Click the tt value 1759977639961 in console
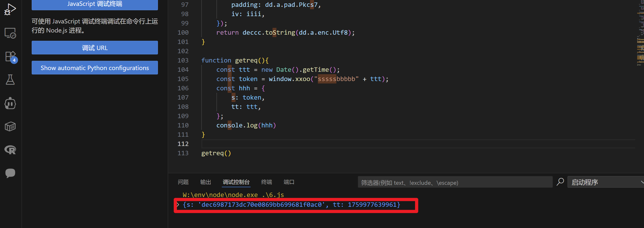This screenshot has width=644, height=228. pos(372,205)
